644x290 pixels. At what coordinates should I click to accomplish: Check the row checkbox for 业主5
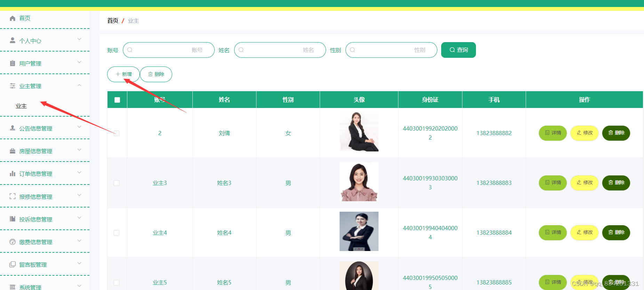pyautogui.click(x=117, y=283)
